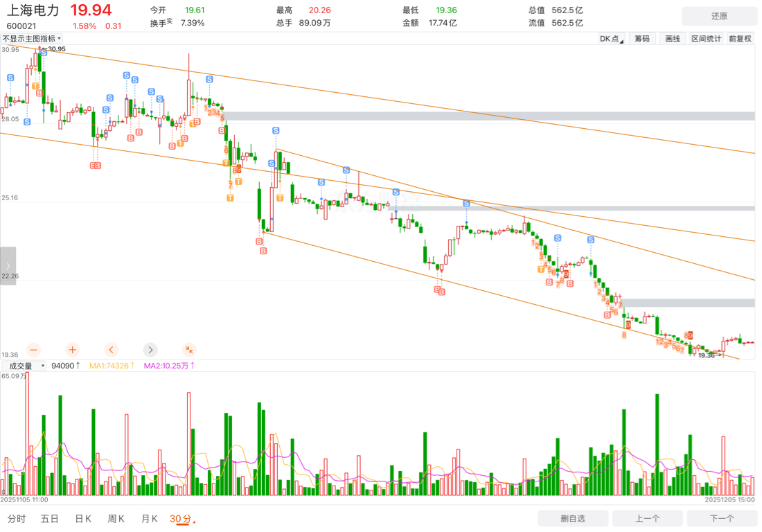762x532 pixels.
Task: Click the 7.39% turnover rate value
Action: coord(193,23)
